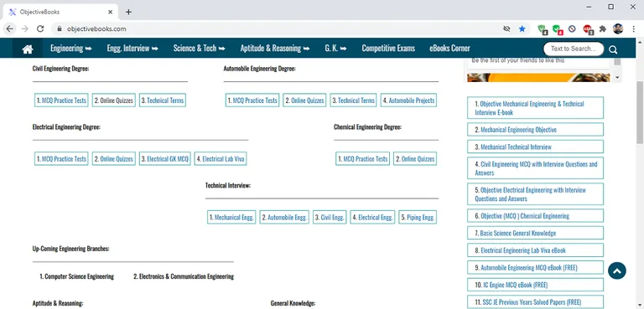The width and height of the screenshot is (644, 309).
Task: Click the first green shield extension icon
Action: pyautogui.click(x=543, y=29)
